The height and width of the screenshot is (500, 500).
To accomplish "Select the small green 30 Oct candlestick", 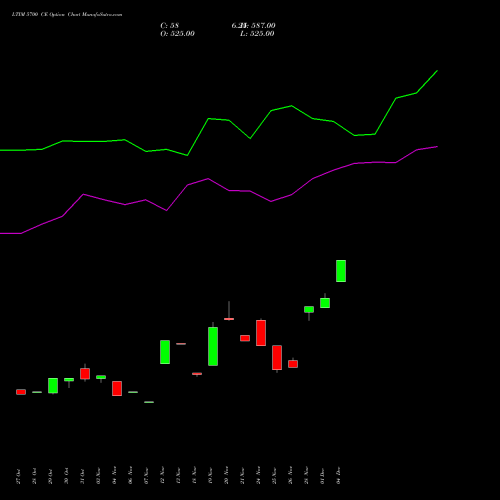I will (x=69, y=380).
